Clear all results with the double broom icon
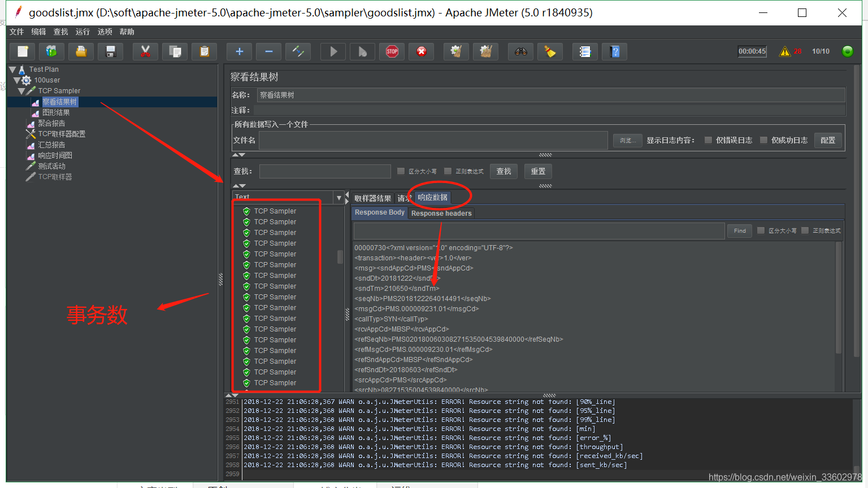 pos(485,51)
